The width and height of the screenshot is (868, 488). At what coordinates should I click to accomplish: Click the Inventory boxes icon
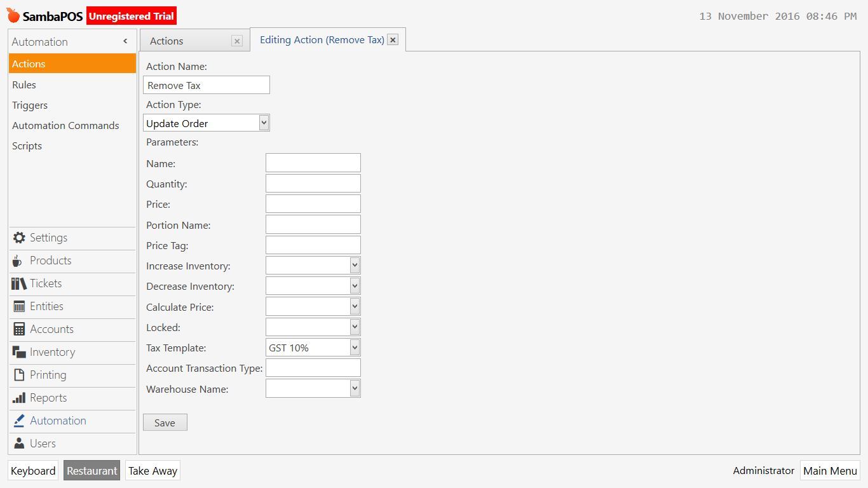(19, 352)
